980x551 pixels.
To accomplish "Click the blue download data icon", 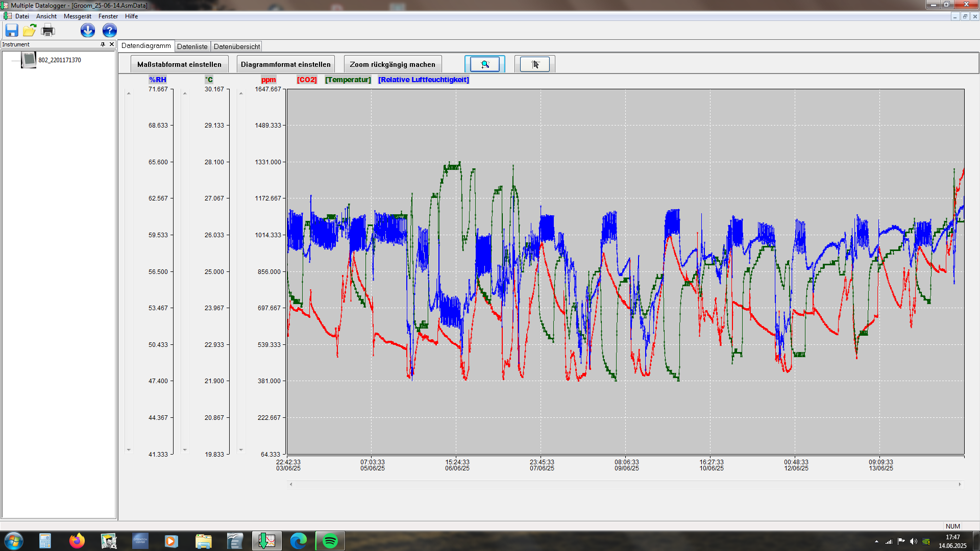I will 88,31.
